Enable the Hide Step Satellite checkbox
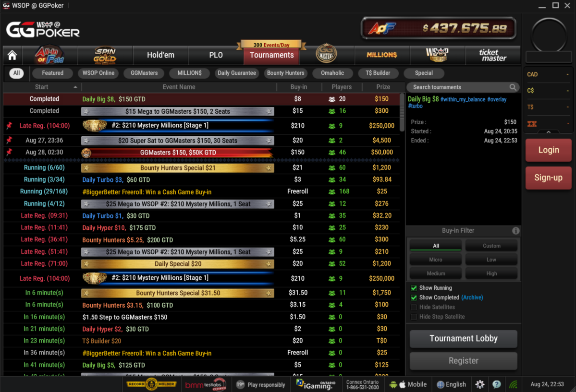 [414, 316]
